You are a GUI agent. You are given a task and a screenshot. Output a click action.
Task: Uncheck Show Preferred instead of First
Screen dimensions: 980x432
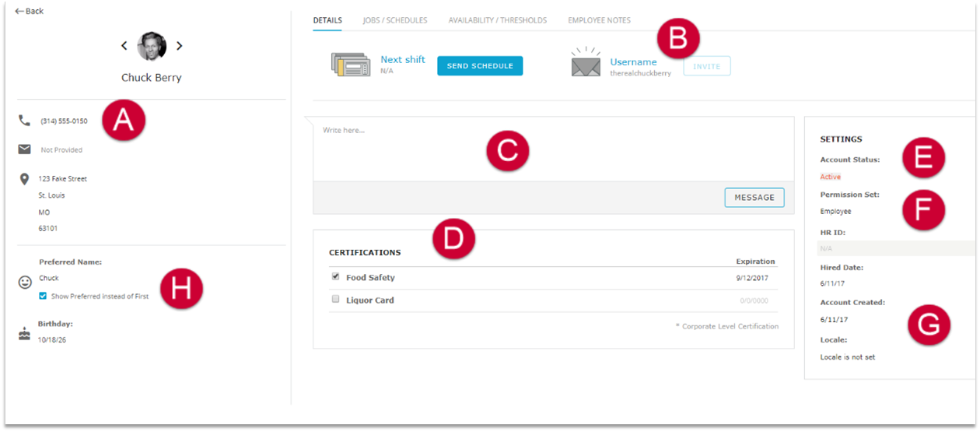click(43, 296)
